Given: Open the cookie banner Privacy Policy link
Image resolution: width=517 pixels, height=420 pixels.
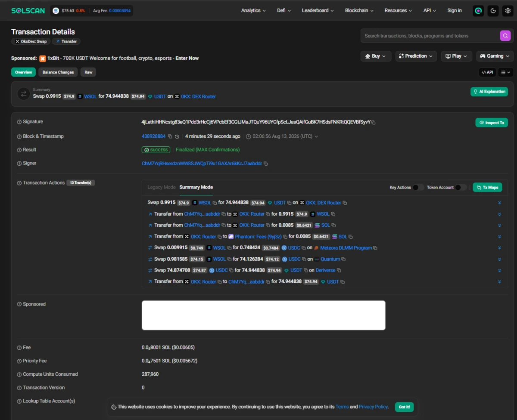Looking at the screenshot, I should tap(373, 407).
